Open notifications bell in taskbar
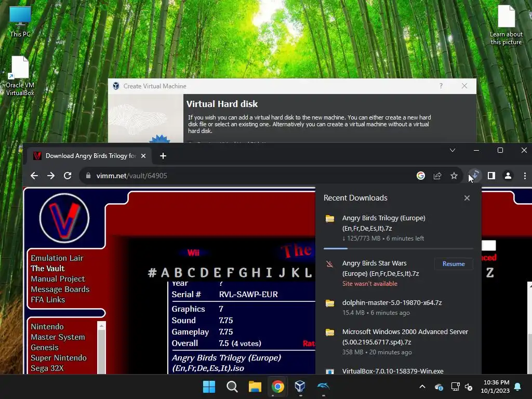Image resolution: width=532 pixels, height=399 pixels. point(518,387)
